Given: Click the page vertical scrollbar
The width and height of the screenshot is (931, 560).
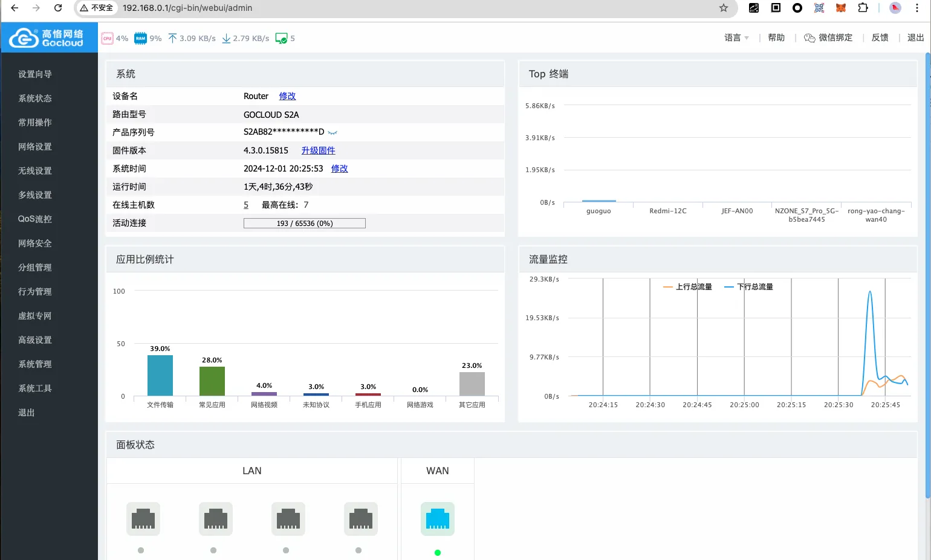Looking at the screenshot, I should pos(927,275).
